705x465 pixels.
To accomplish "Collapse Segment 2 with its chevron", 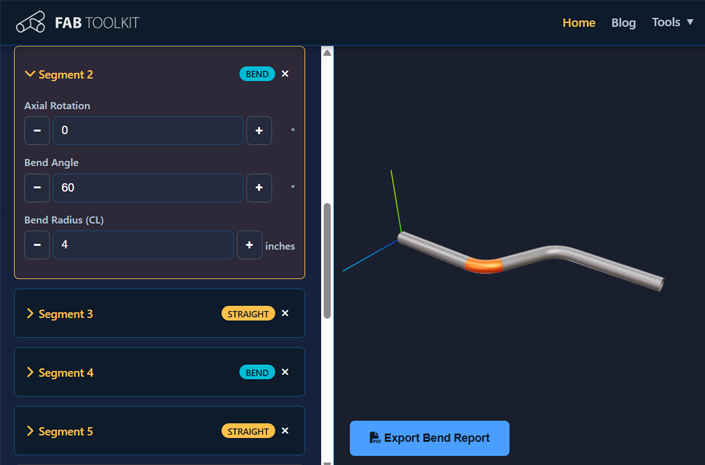I will tap(30, 74).
